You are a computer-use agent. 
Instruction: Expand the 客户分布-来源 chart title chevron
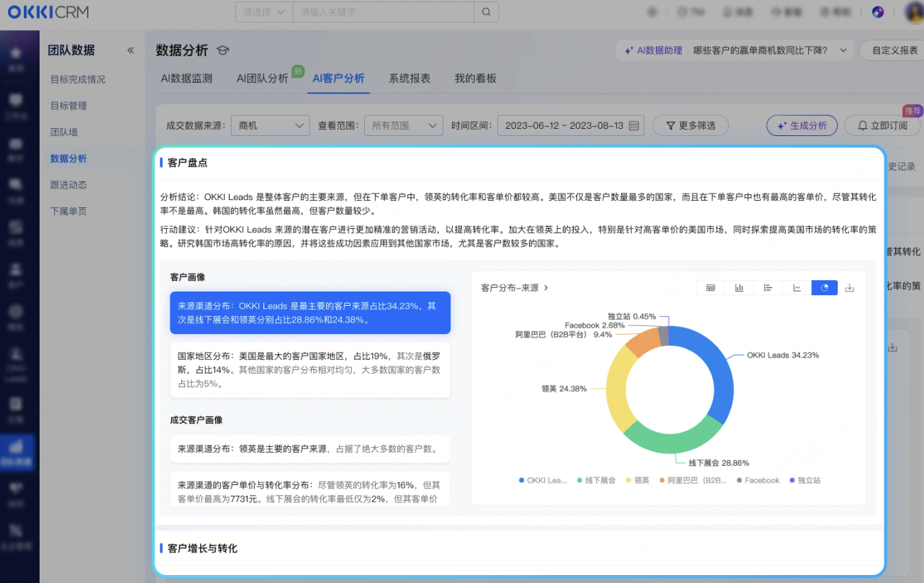[x=546, y=288]
